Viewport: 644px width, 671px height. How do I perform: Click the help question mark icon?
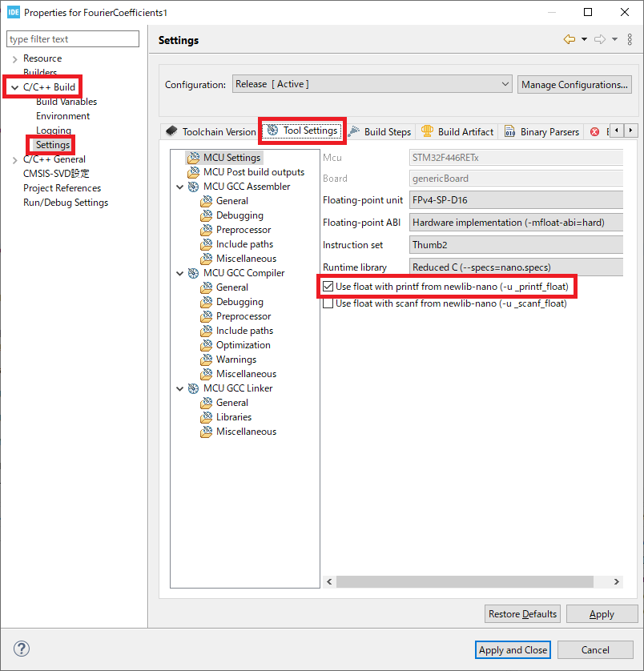(x=22, y=649)
